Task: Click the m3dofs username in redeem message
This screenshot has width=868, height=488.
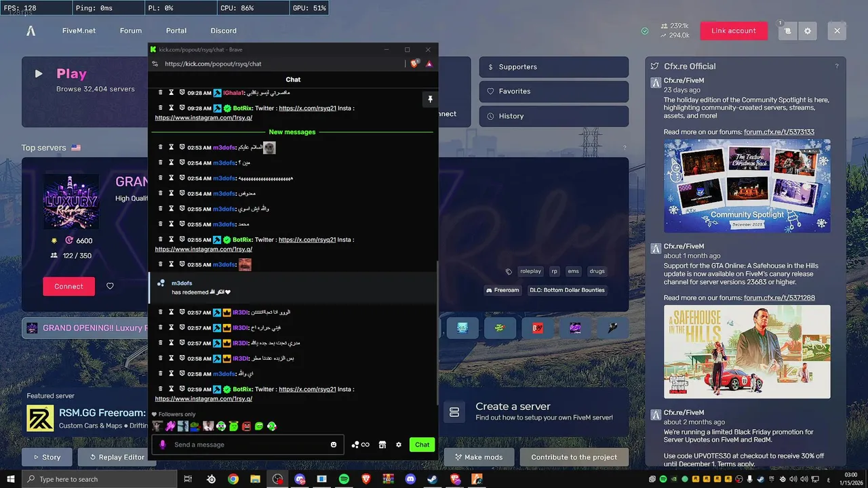Action: (182, 283)
